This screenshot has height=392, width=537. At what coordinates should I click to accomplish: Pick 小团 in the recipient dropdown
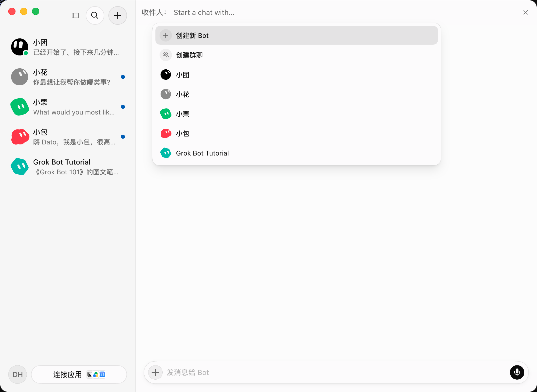point(296,75)
